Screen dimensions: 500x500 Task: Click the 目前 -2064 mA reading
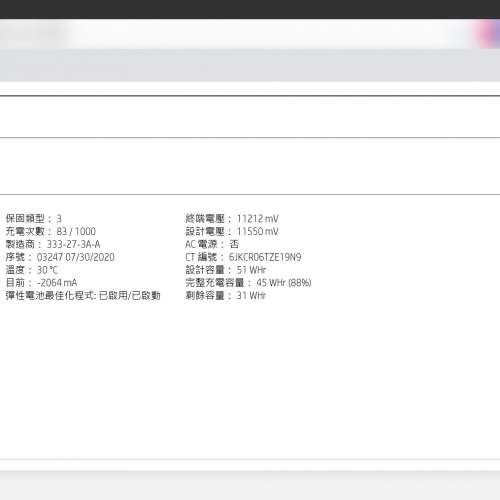(57, 283)
